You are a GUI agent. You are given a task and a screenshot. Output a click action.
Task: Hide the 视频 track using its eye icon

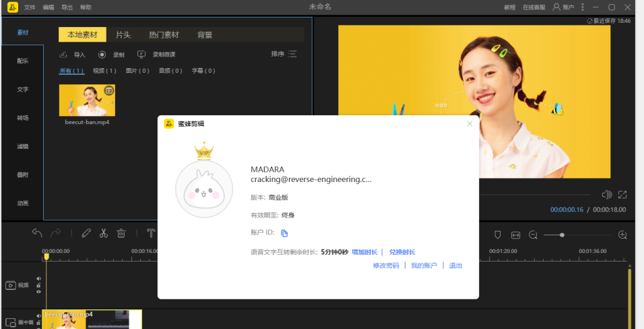[38, 292]
